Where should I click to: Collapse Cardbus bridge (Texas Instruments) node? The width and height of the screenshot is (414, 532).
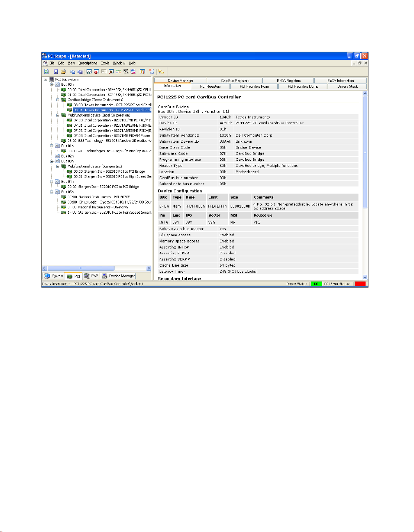click(x=58, y=100)
